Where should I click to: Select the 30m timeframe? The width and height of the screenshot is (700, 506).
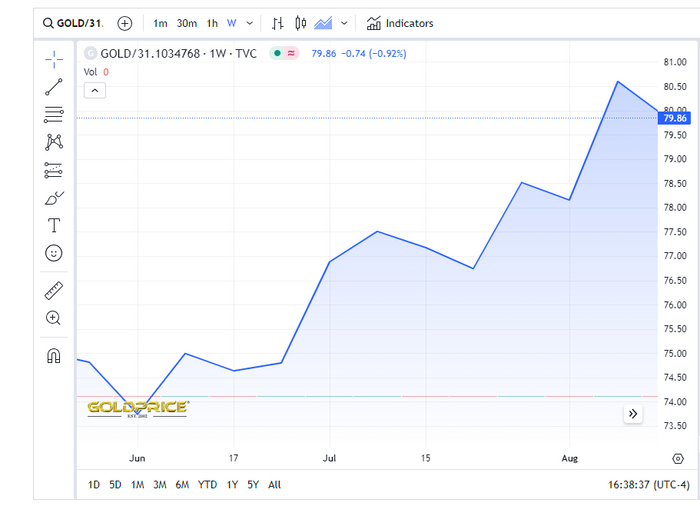coord(186,23)
